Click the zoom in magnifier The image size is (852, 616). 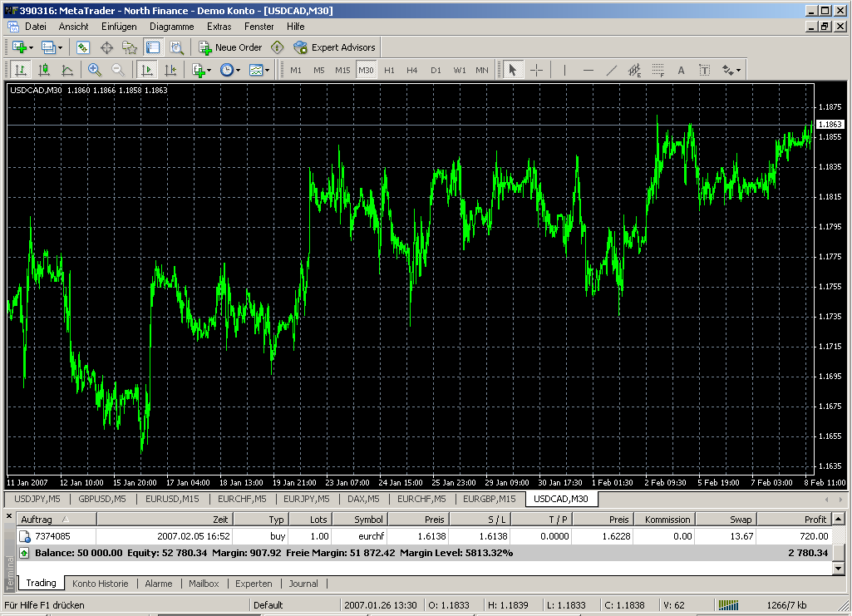pos(94,70)
